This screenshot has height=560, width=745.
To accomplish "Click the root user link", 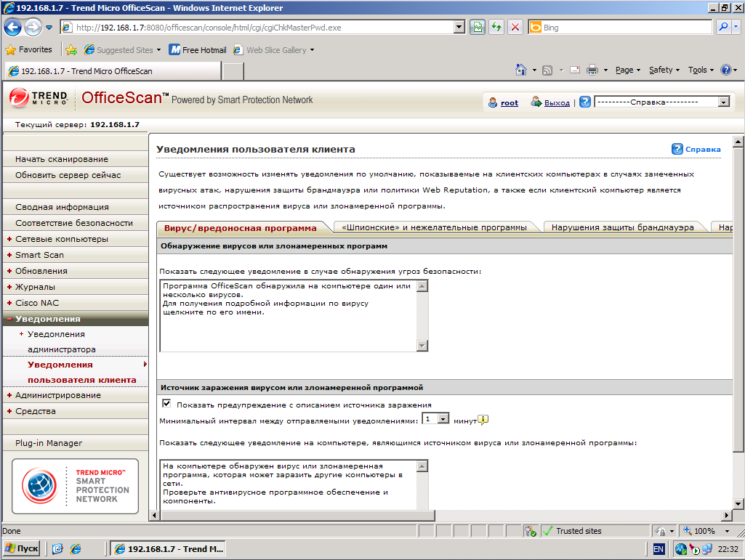I will click(510, 102).
